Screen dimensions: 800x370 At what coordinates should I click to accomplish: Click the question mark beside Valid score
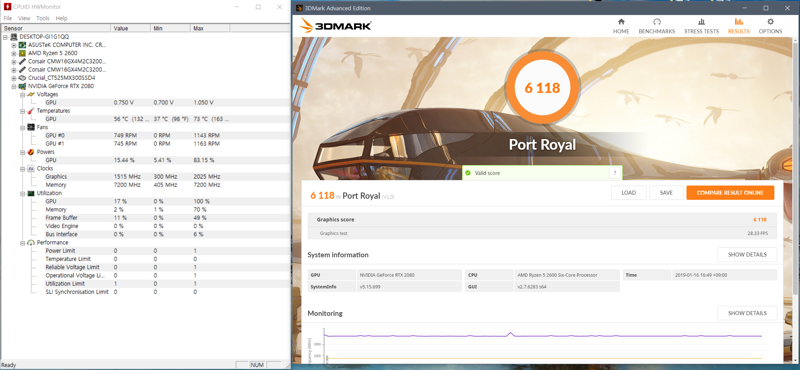(x=615, y=173)
